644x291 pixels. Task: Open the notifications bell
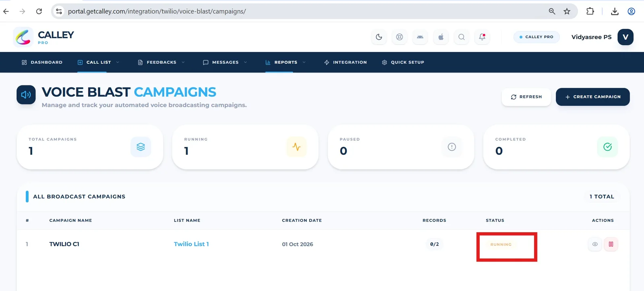point(482,37)
